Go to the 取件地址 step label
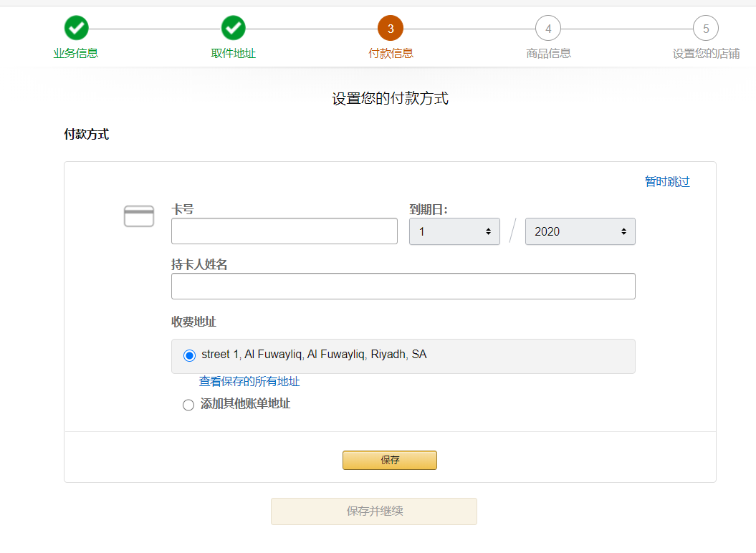Image resolution: width=756 pixels, height=553 pixels. coord(234,53)
